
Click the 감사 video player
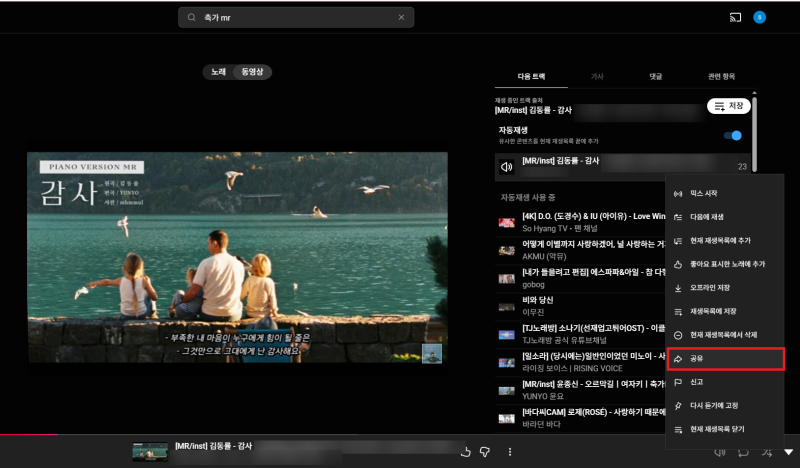coord(237,257)
